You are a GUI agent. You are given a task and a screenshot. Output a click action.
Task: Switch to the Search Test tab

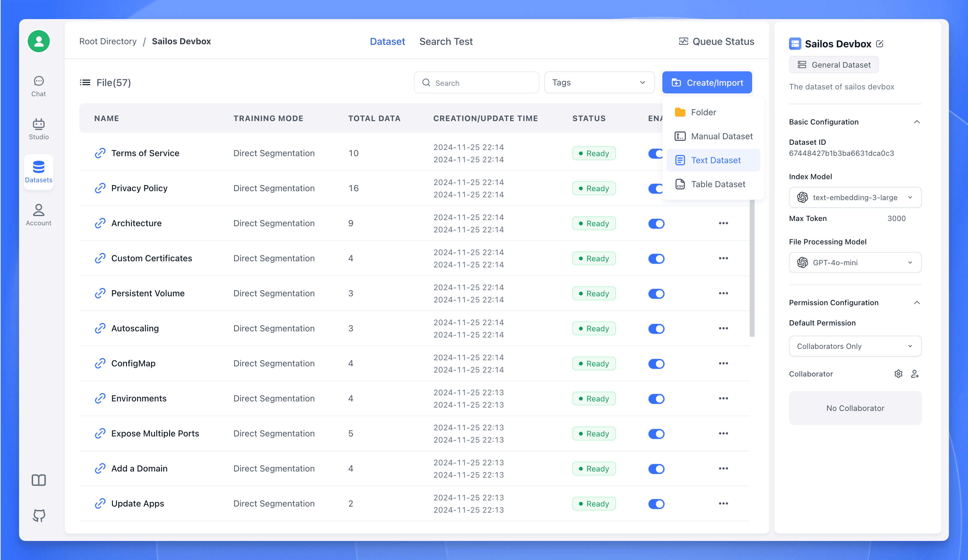(446, 41)
